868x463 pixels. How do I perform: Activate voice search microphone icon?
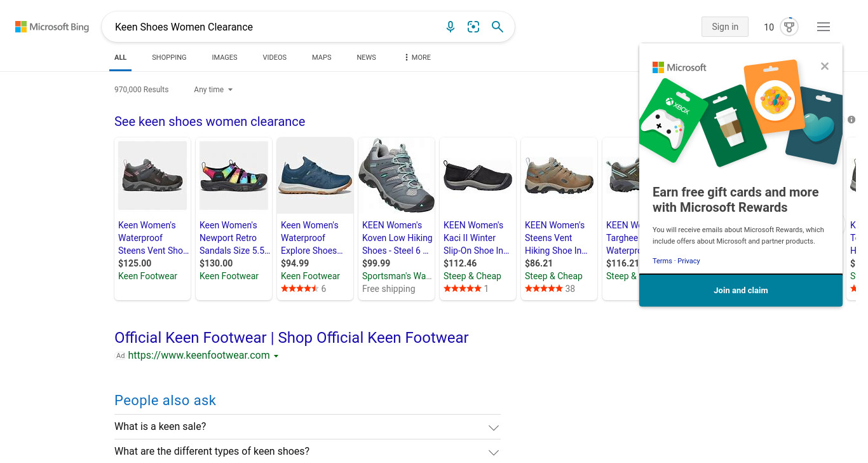pyautogui.click(x=451, y=27)
